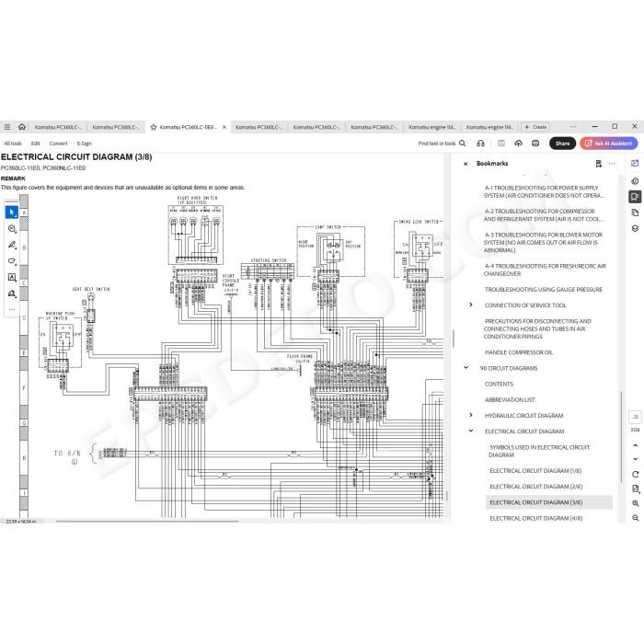Open TROUBLESHOOTING USING GAUGE PRESSURE bookmark
Image resolution: width=644 pixels, height=644 pixels.
point(544,290)
